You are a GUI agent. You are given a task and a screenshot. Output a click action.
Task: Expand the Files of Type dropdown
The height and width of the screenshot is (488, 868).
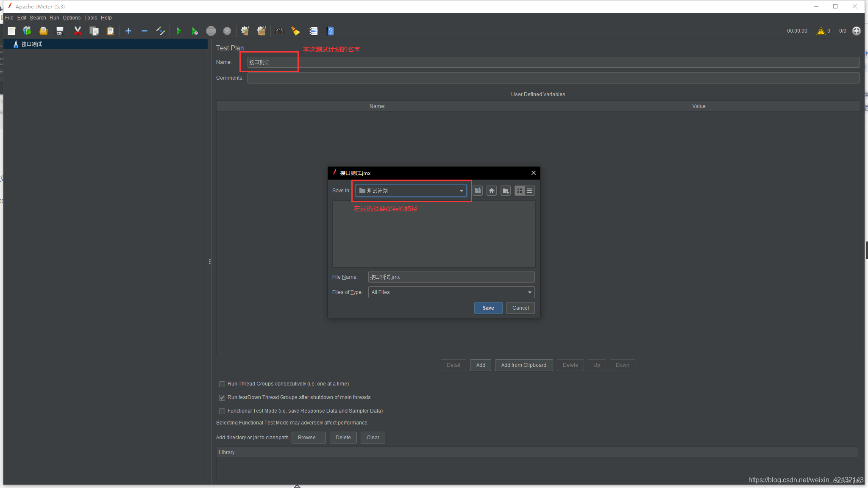[x=529, y=292]
